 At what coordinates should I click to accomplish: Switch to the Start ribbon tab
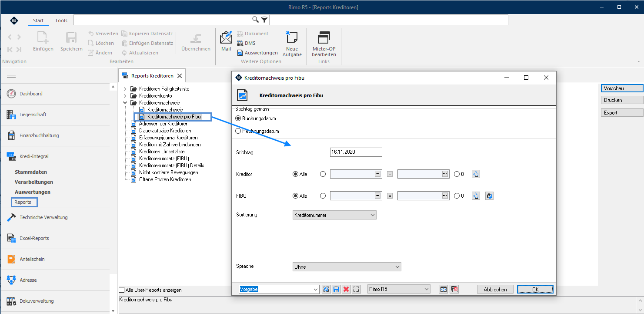tap(38, 20)
